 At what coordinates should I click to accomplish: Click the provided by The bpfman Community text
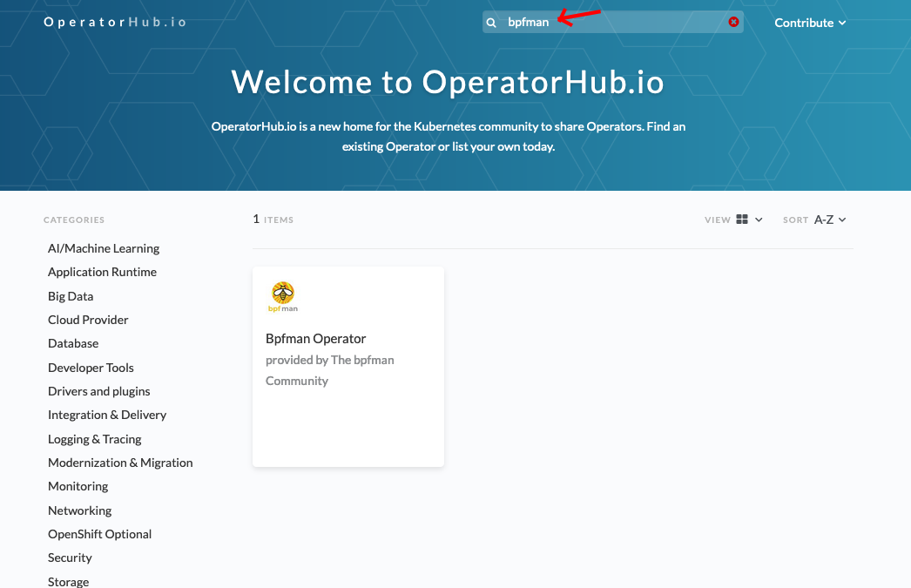330,369
